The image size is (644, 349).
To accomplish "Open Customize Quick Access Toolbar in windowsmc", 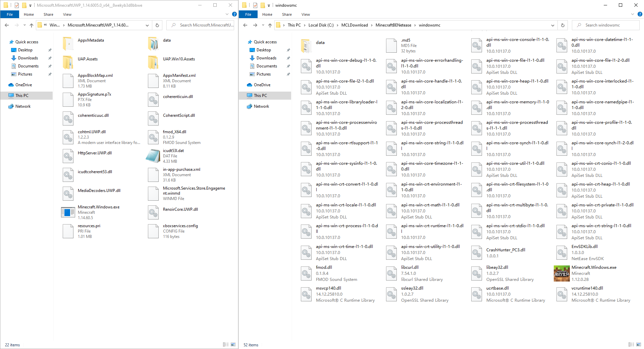I will click(x=269, y=5).
